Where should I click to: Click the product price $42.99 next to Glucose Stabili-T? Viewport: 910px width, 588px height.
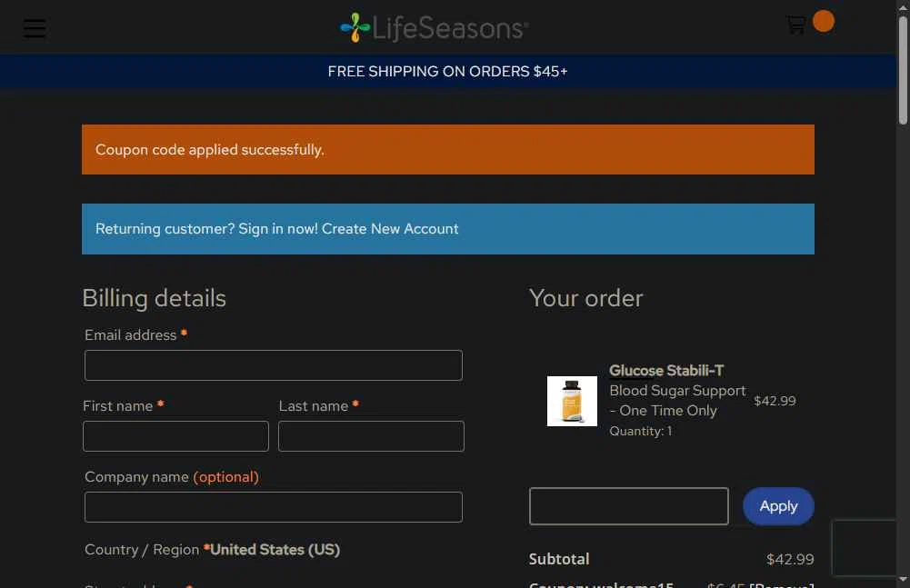coord(775,401)
